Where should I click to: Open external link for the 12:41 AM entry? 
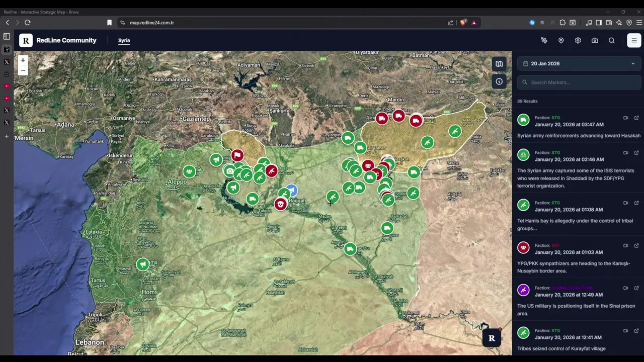[636, 330]
